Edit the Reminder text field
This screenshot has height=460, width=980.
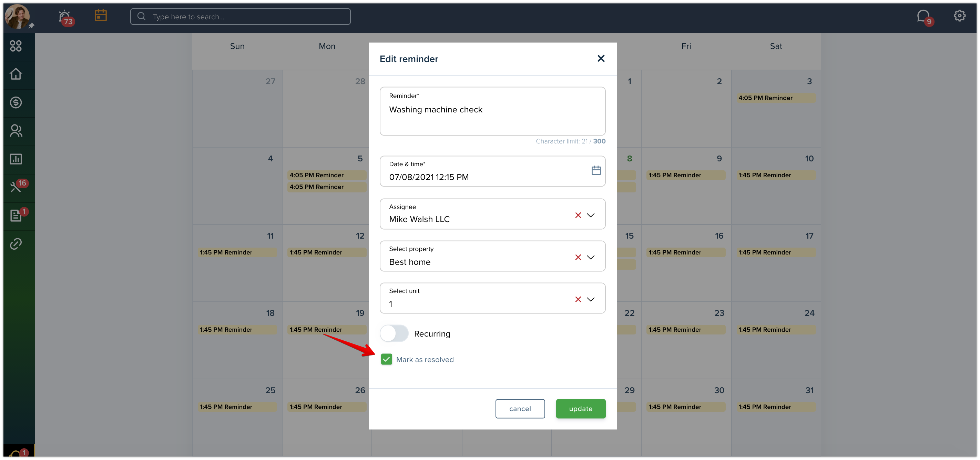click(x=492, y=111)
